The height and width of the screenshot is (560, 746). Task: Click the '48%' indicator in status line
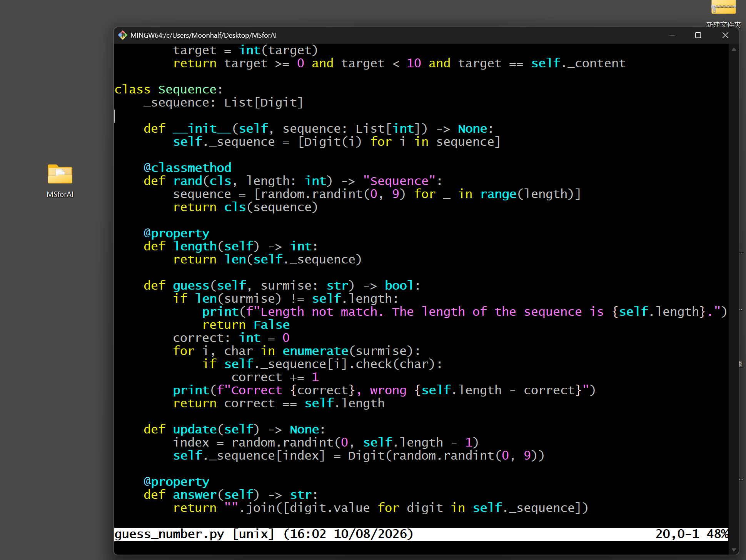point(717,534)
